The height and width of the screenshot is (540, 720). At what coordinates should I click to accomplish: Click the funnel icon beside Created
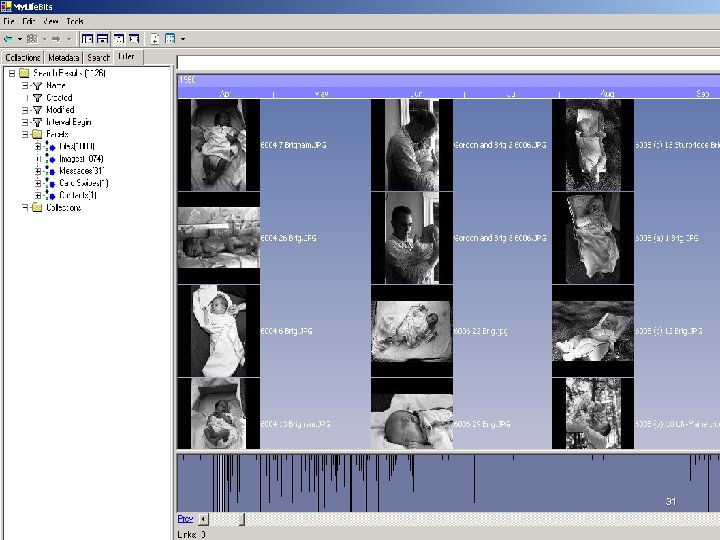[x=38, y=98]
